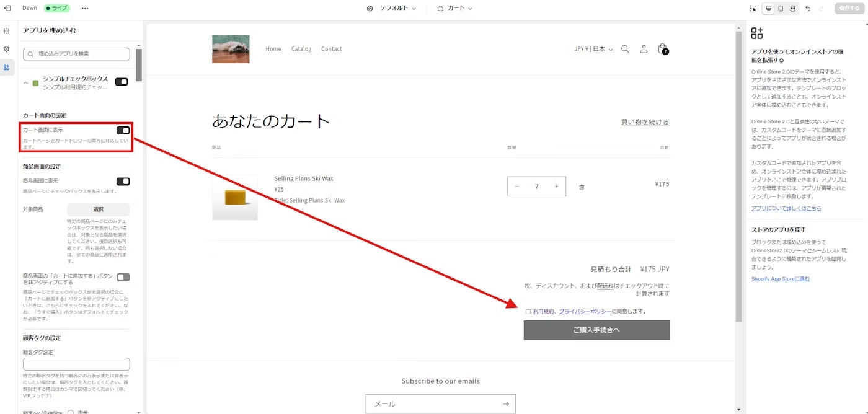Open the App embeds sidebar icon

[x=6, y=67]
